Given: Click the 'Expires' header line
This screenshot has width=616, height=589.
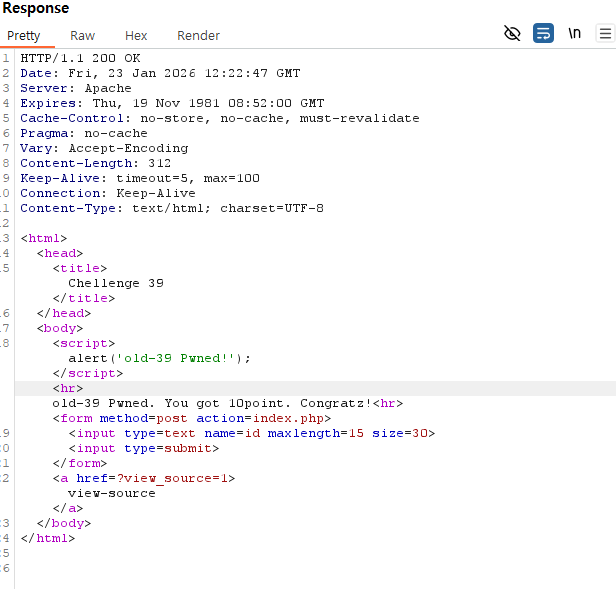Looking at the screenshot, I should coord(172,103).
